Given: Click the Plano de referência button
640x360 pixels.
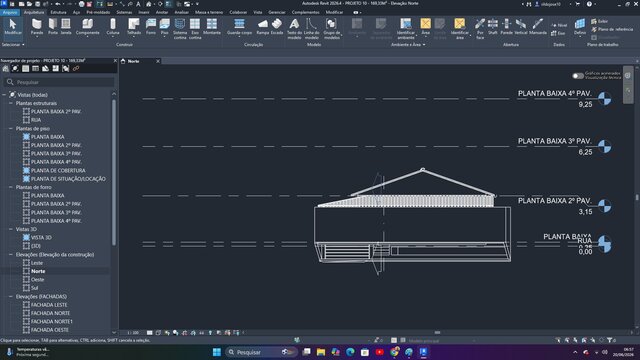Looking at the screenshot, I should pos(612,29).
